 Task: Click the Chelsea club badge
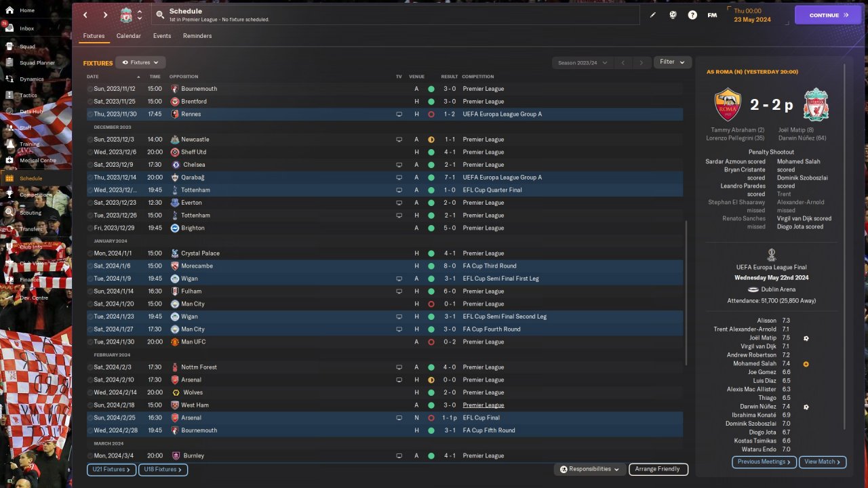tap(175, 165)
